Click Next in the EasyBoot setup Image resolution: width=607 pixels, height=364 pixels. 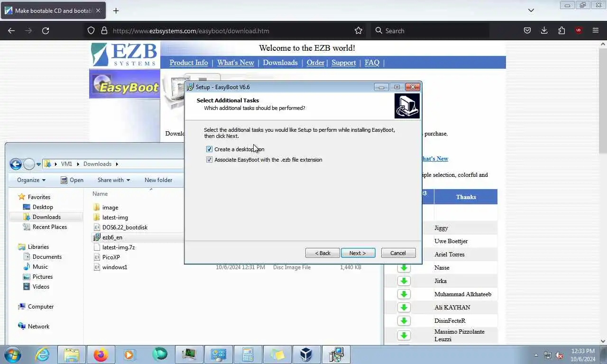[x=358, y=253]
